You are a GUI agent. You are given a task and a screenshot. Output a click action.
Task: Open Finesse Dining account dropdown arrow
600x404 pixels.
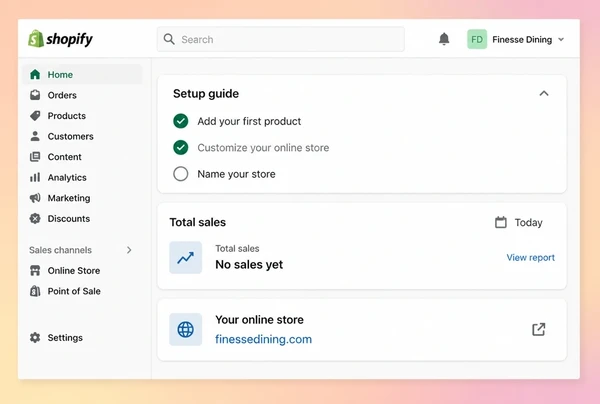(x=561, y=39)
